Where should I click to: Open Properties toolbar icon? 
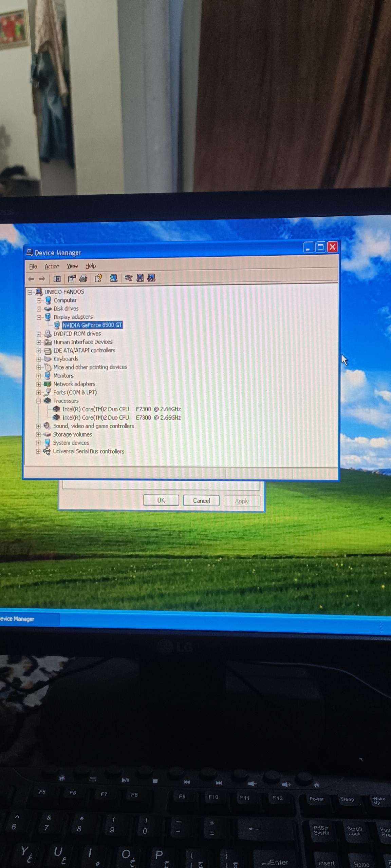(x=72, y=279)
